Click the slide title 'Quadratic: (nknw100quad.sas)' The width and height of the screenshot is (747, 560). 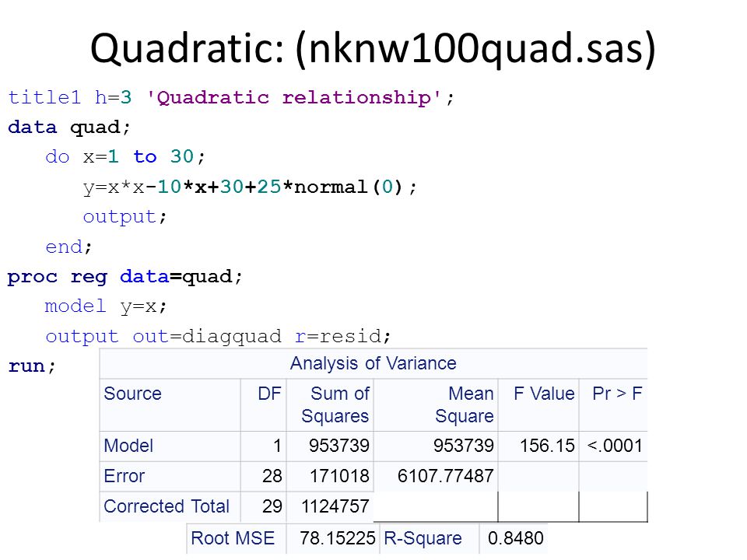pyautogui.click(x=373, y=48)
